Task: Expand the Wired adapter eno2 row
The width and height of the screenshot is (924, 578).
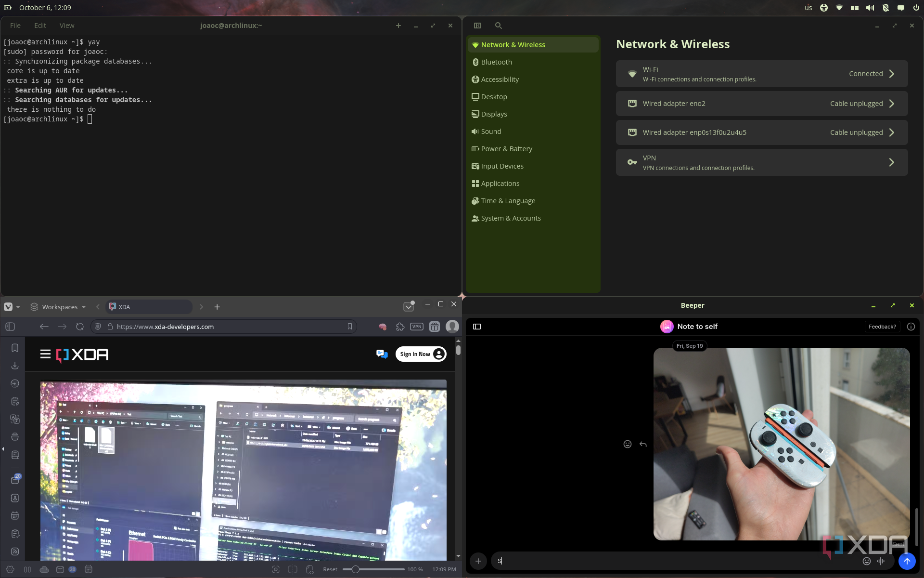Action: 762,104
